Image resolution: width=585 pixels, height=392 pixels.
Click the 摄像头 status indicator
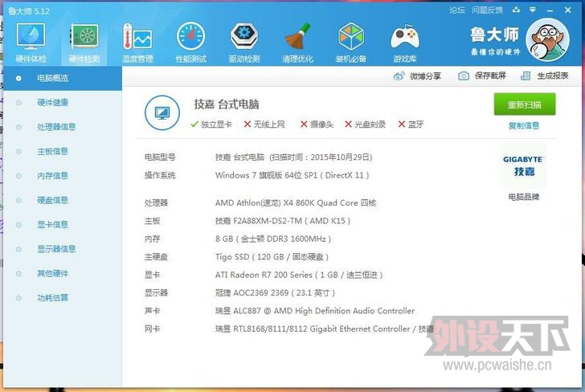click(316, 125)
